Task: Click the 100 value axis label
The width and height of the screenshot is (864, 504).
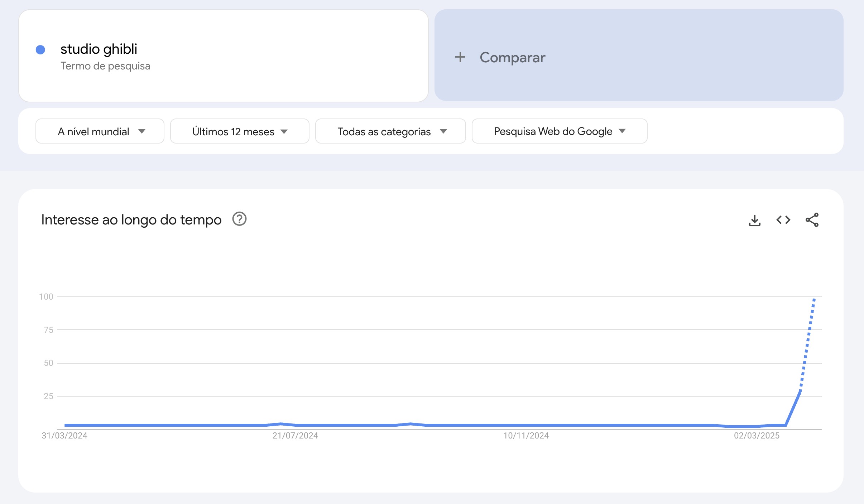Action: (x=46, y=297)
